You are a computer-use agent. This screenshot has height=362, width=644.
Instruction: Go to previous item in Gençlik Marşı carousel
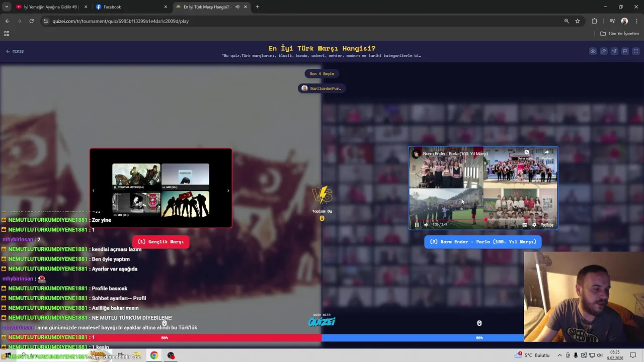(x=93, y=191)
